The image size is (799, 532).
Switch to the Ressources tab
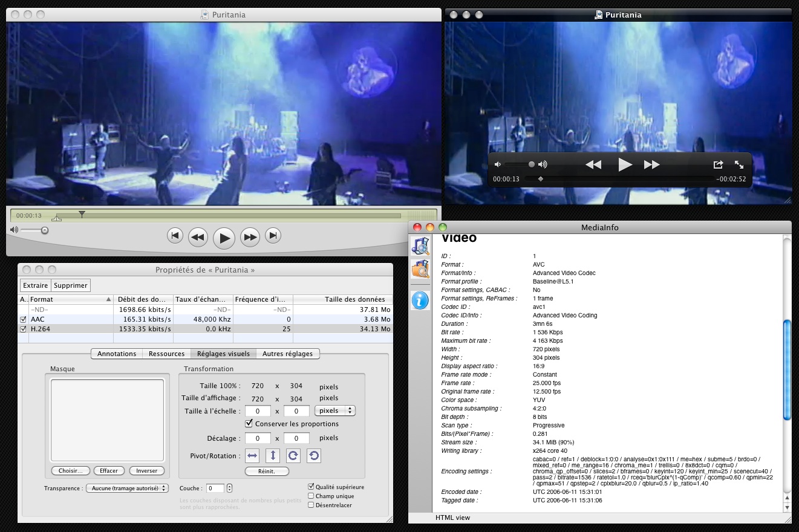(166, 354)
